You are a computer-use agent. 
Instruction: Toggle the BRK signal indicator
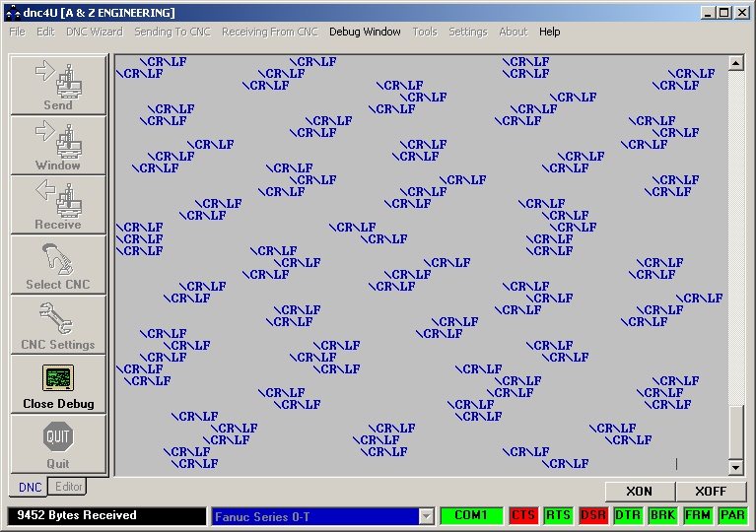pyautogui.click(x=662, y=515)
